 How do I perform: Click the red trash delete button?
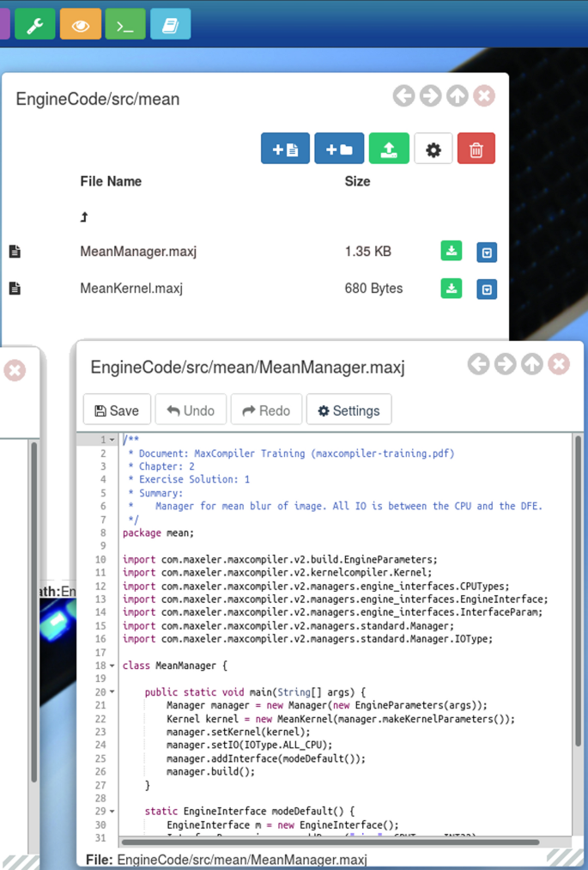476,149
